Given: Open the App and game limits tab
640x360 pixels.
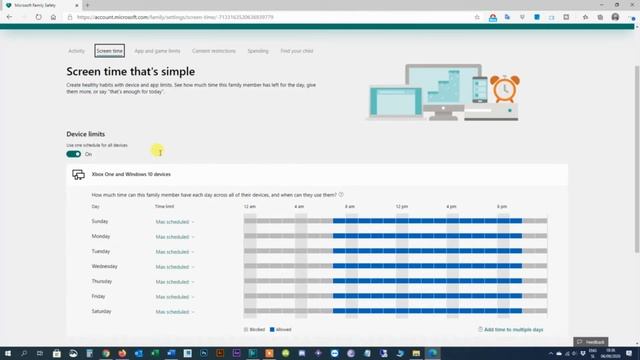Looking at the screenshot, I should pyautogui.click(x=157, y=51).
